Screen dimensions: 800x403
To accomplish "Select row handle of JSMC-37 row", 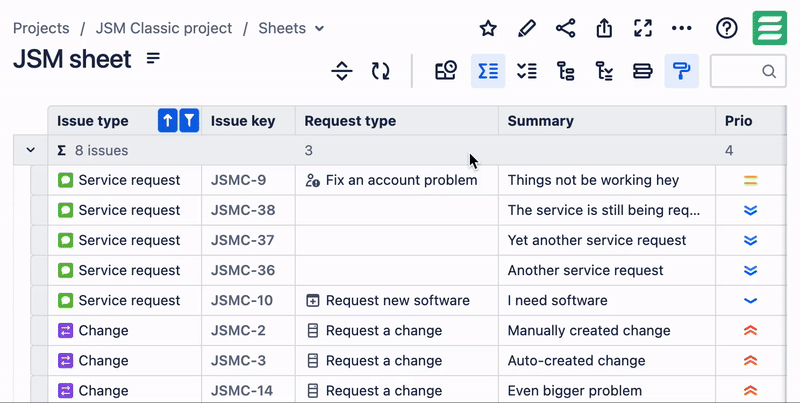I will [39, 240].
